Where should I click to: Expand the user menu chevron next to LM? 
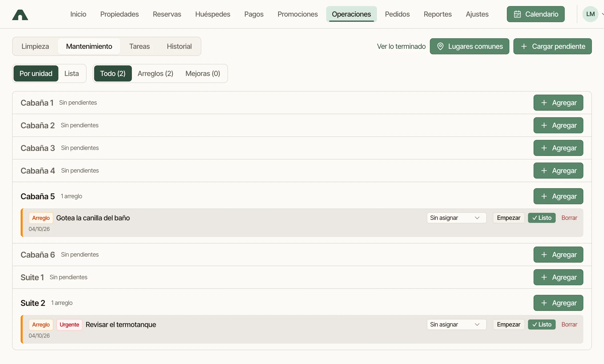[x=602, y=14]
